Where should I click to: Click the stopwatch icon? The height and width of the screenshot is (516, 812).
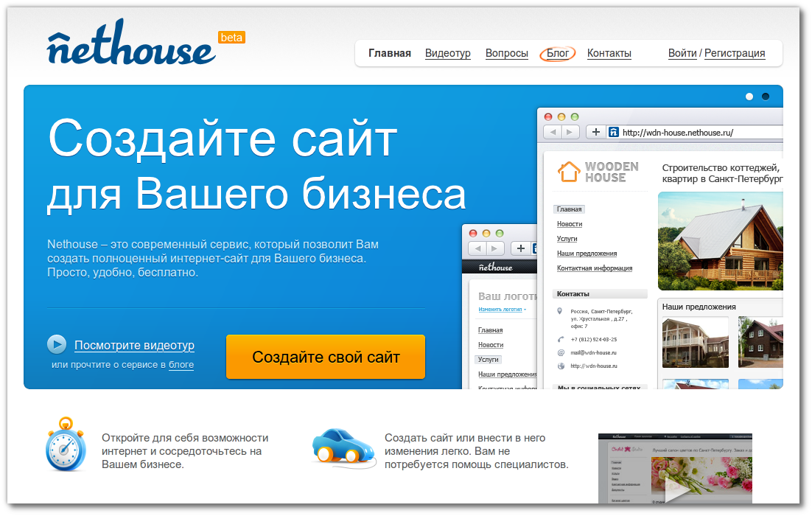click(66, 444)
